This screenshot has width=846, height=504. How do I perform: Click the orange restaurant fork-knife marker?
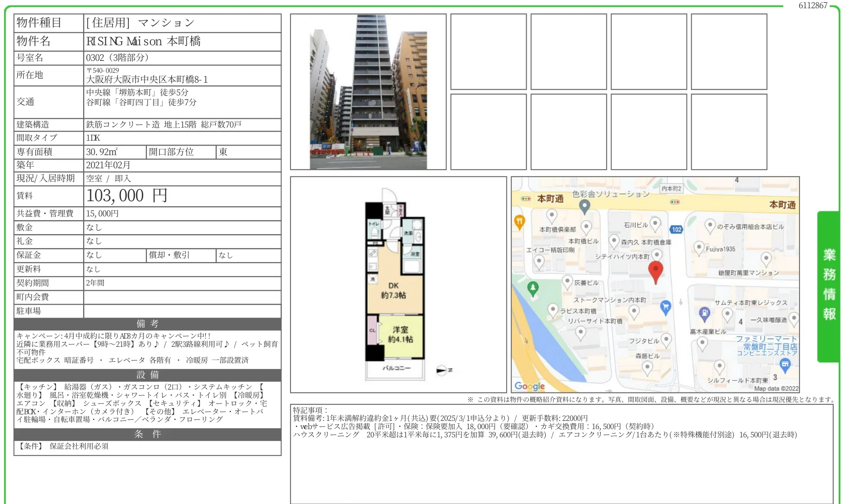tap(519, 222)
